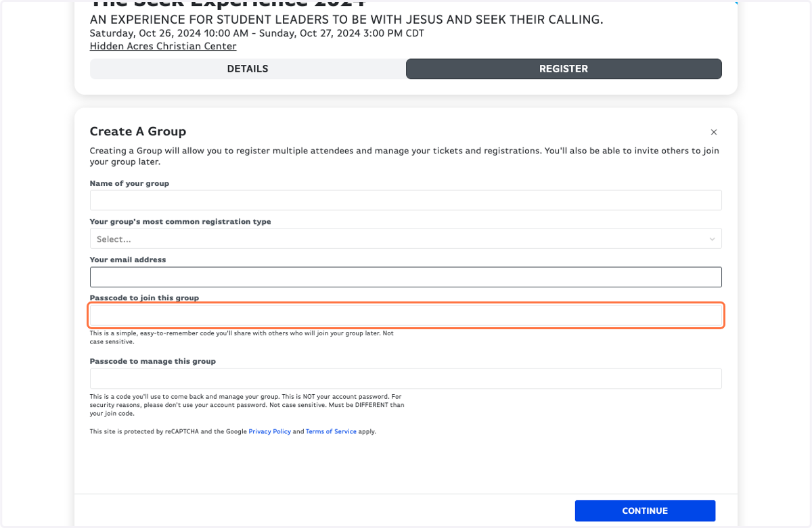Open the registration type Select dropdown

406,239
